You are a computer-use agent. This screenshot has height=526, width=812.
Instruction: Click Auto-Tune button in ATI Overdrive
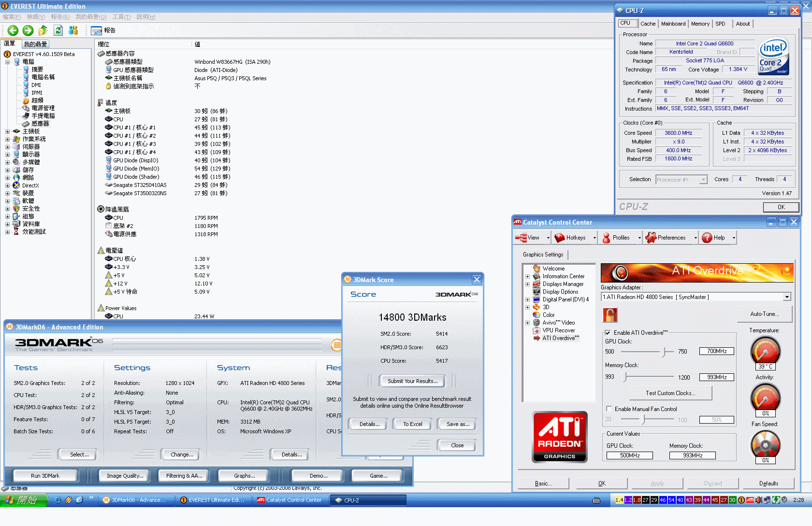(764, 314)
